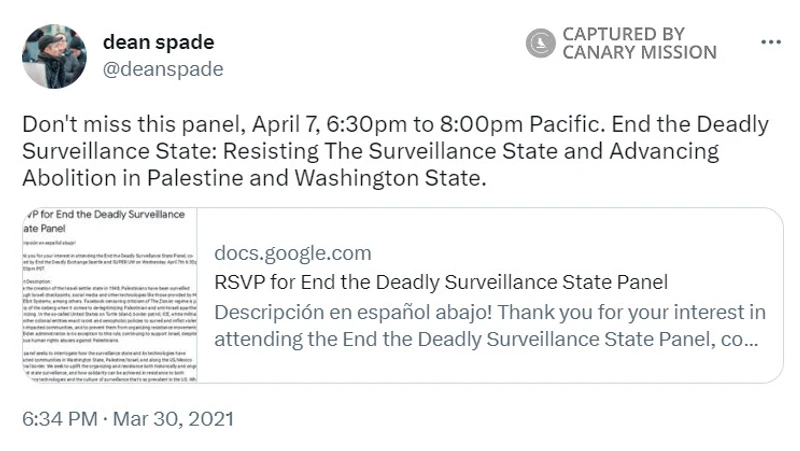Click the 'attending the End the Deadly' description line

pyautogui.click(x=486, y=339)
